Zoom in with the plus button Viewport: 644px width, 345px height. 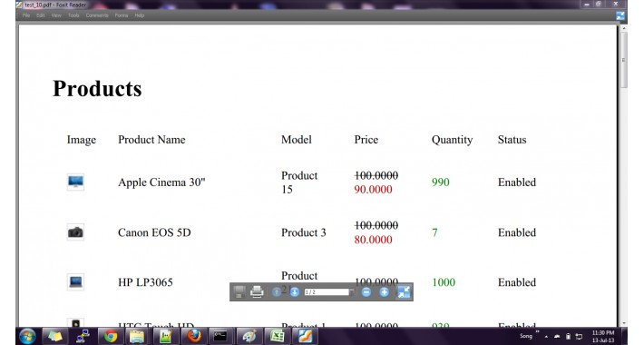click(384, 292)
